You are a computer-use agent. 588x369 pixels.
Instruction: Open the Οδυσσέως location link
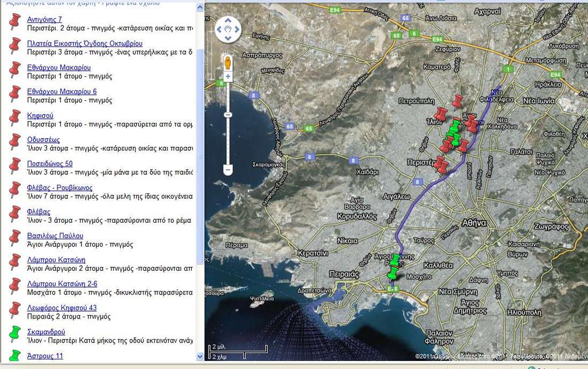pos(43,139)
